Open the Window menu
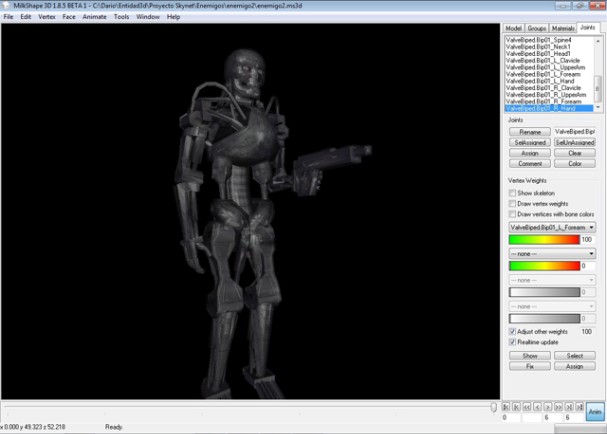607x434 pixels. tap(148, 17)
